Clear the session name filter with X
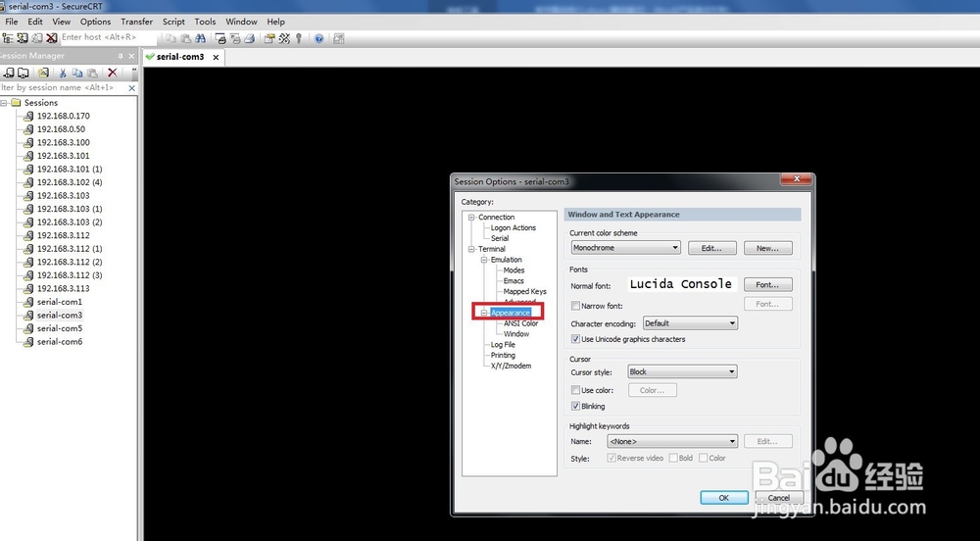This screenshot has width=980, height=541. pos(132,88)
